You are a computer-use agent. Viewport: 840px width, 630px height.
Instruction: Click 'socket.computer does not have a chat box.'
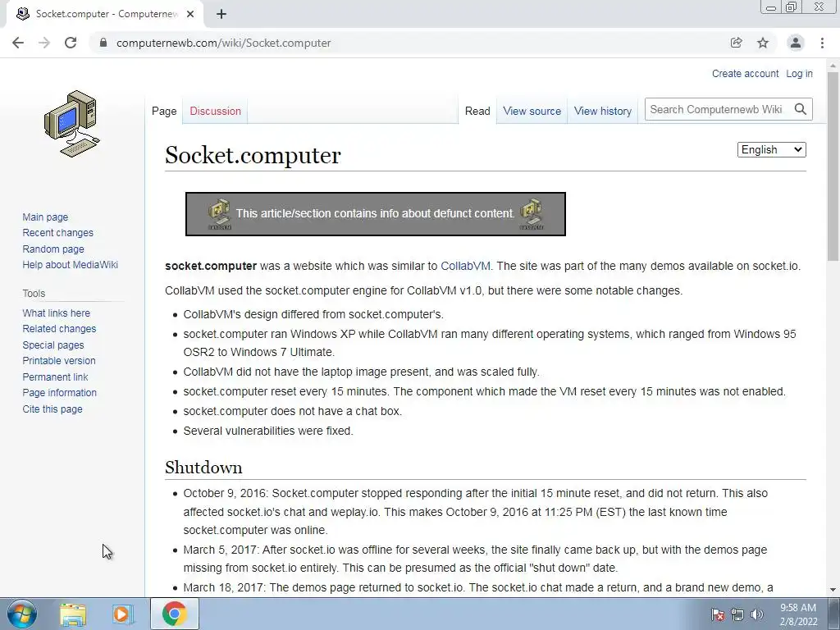[x=293, y=411]
